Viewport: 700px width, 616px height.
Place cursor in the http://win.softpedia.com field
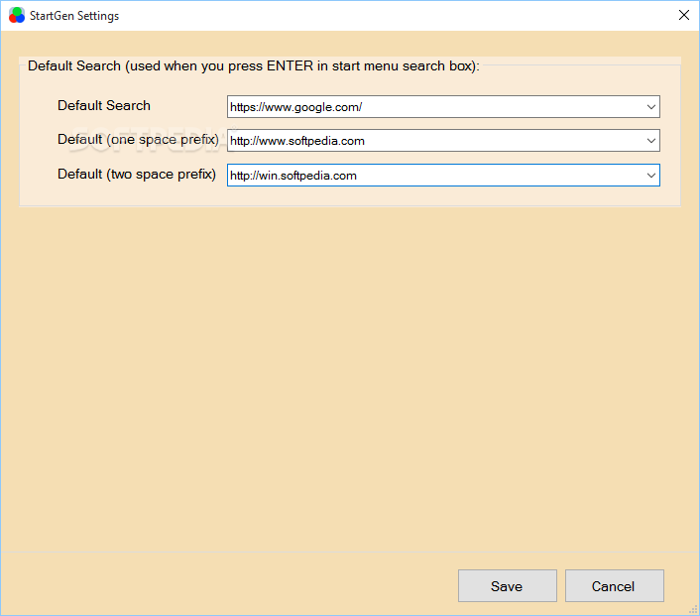coord(435,176)
